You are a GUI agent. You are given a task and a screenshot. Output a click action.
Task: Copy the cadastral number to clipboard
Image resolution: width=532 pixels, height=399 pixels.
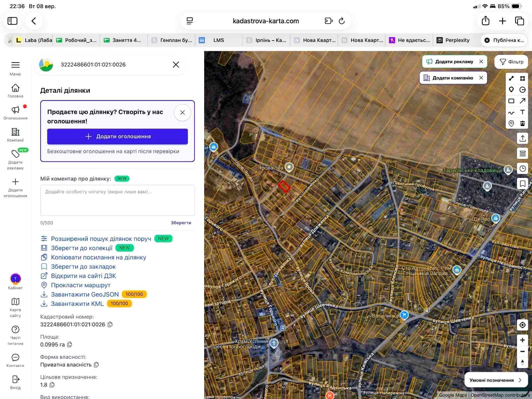[110, 324]
